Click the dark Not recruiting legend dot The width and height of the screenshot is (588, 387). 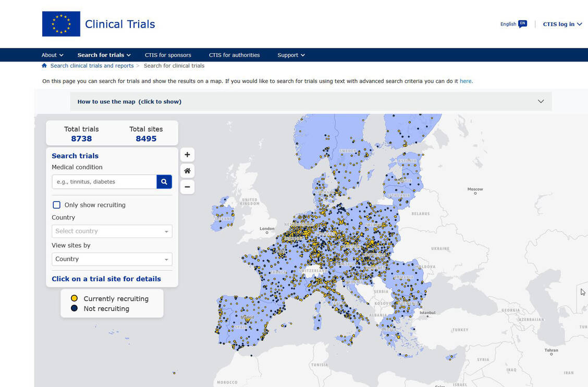74,308
